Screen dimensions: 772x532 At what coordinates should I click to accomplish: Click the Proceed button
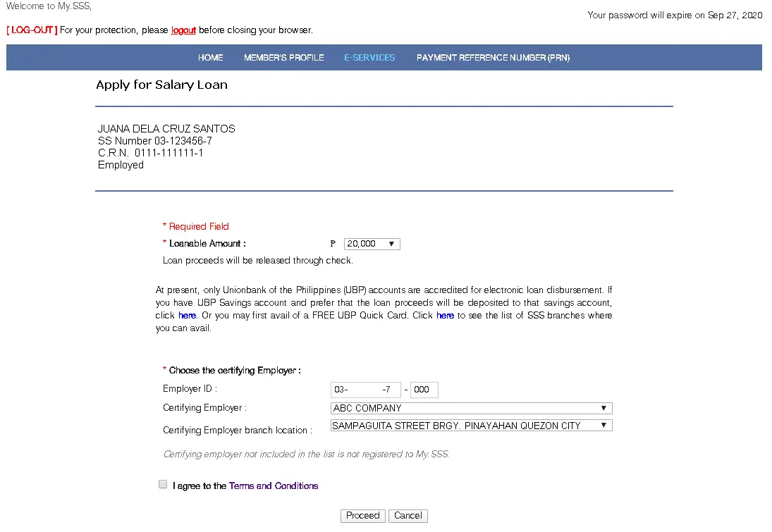pos(362,515)
